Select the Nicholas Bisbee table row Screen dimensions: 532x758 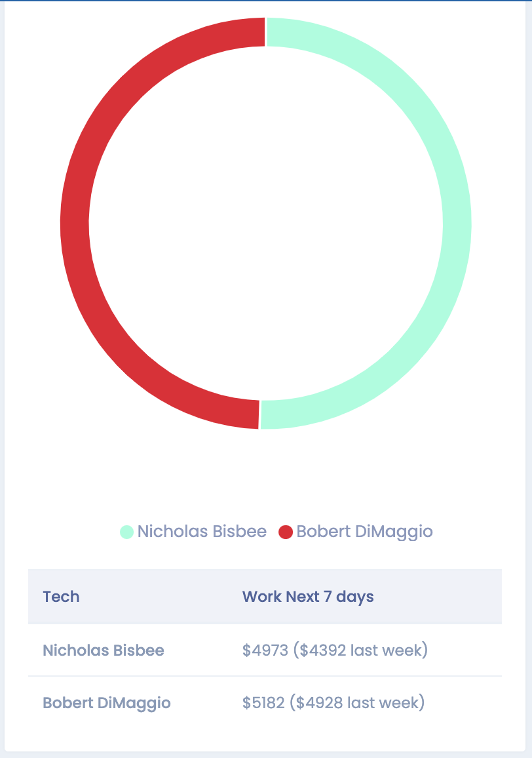click(x=265, y=650)
